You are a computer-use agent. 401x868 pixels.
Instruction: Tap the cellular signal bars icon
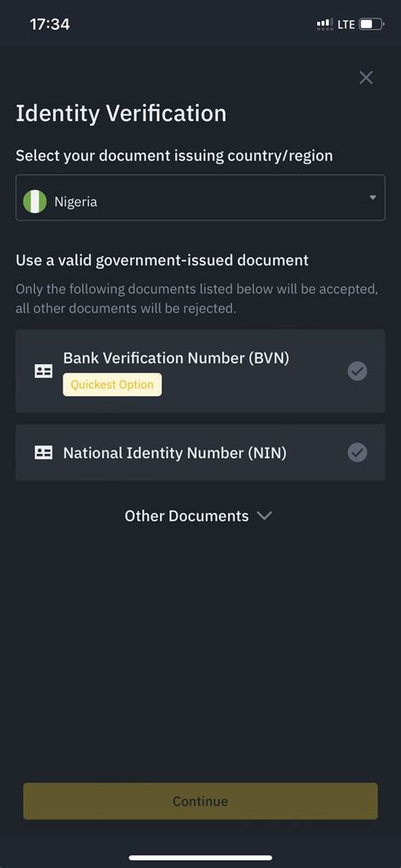coord(325,25)
